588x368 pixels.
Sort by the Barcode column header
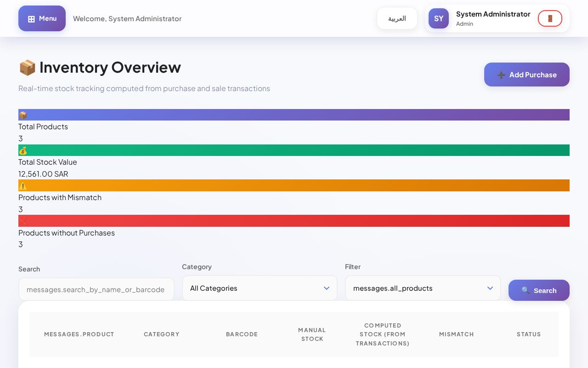tap(242, 334)
